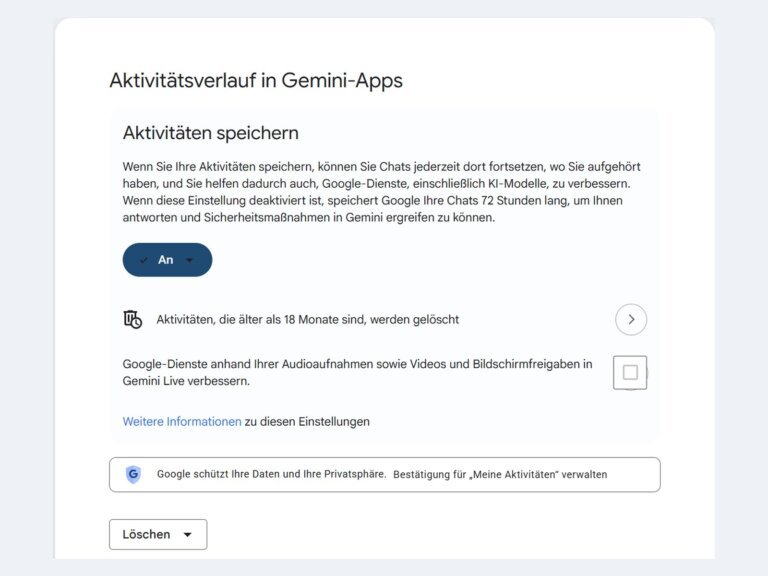Open auto-delete options via the circled chevron
The image size is (768, 576).
coord(631,319)
